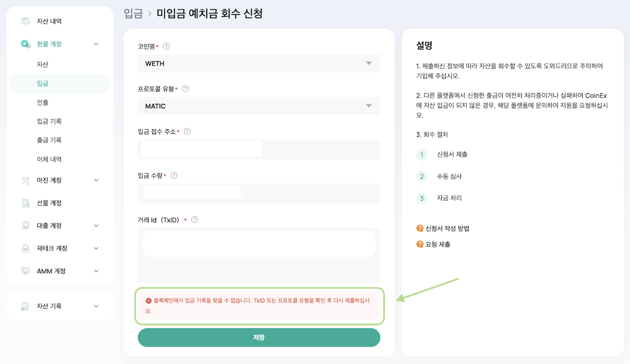The width and height of the screenshot is (630, 364).
Task: Click the 자산 내역 sidebar icon
Action: point(26,21)
